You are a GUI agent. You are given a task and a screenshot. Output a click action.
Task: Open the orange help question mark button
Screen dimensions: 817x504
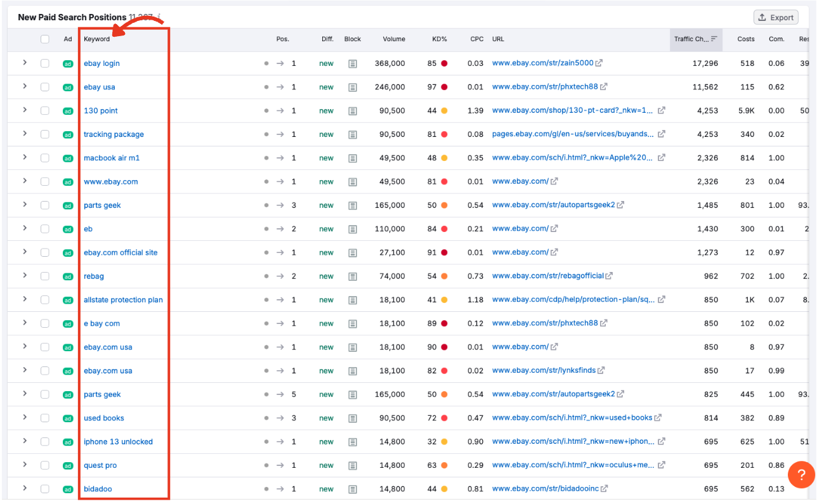pos(801,474)
